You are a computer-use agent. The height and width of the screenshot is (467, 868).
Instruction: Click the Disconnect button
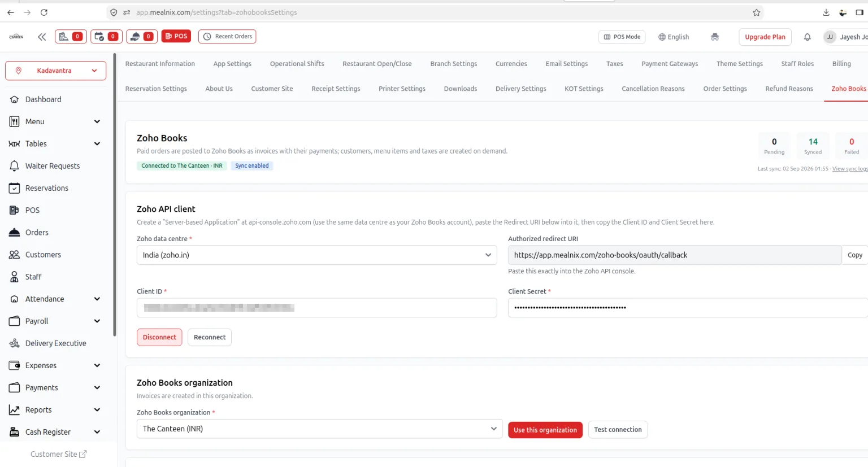coord(159,337)
